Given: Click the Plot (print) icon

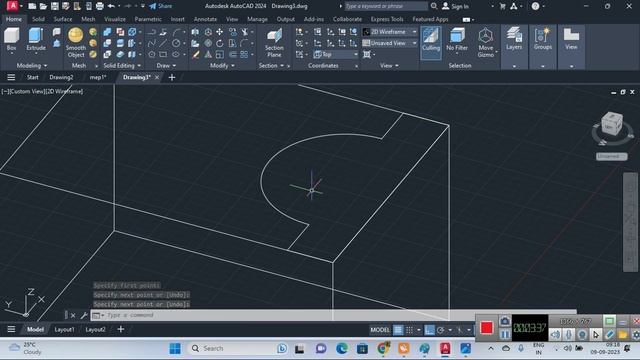Looking at the screenshot, I should [x=100, y=6].
